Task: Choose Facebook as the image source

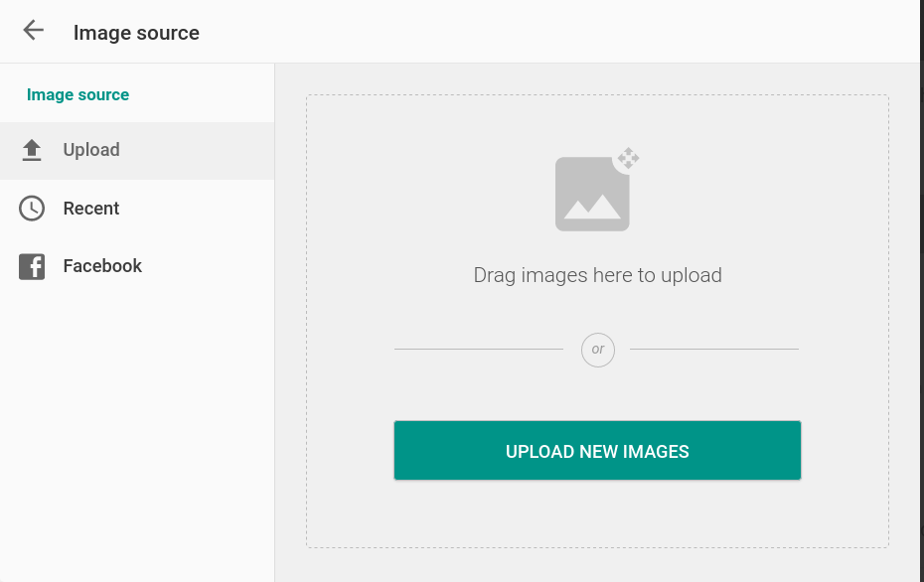Action: click(x=102, y=266)
